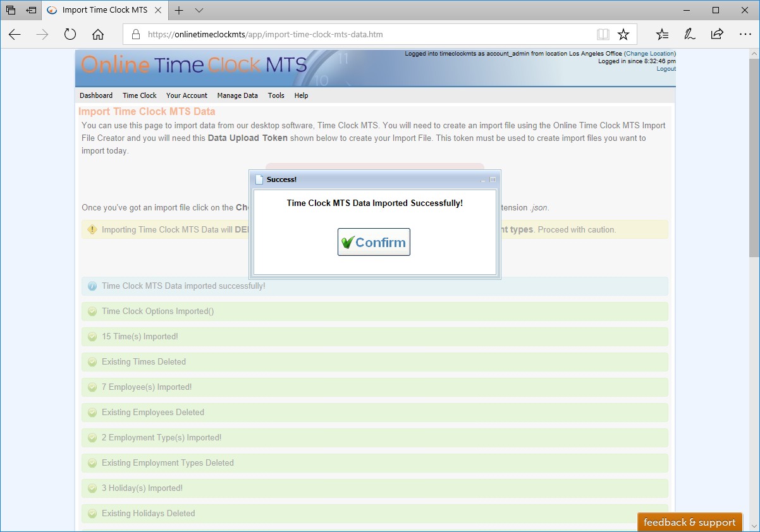Click the Online Time Clock MTS logo

194,64
